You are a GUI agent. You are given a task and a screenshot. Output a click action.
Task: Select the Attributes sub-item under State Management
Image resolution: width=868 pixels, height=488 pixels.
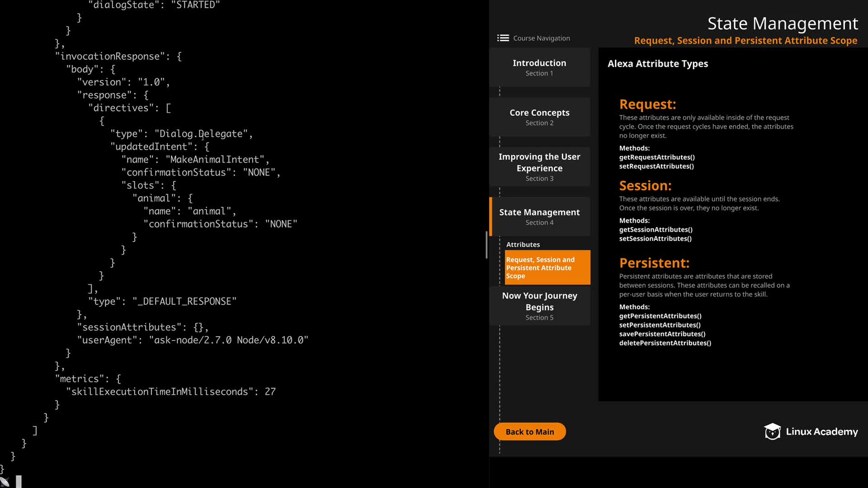coord(523,244)
